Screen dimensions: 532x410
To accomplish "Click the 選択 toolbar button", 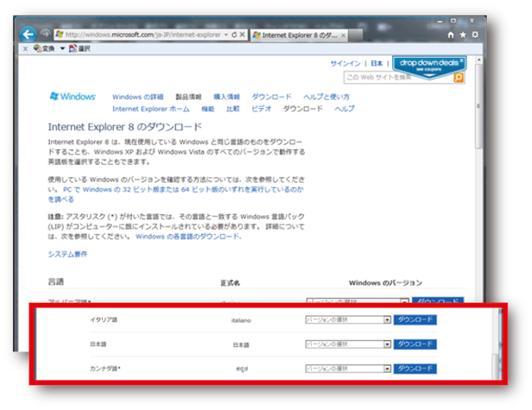I will click(79, 48).
